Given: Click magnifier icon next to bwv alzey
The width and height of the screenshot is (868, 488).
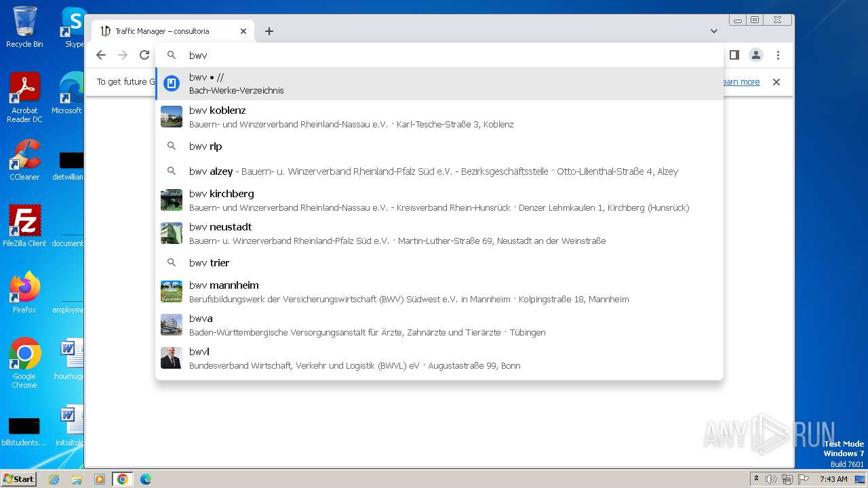Looking at the screenshot, I should [172, 171].
